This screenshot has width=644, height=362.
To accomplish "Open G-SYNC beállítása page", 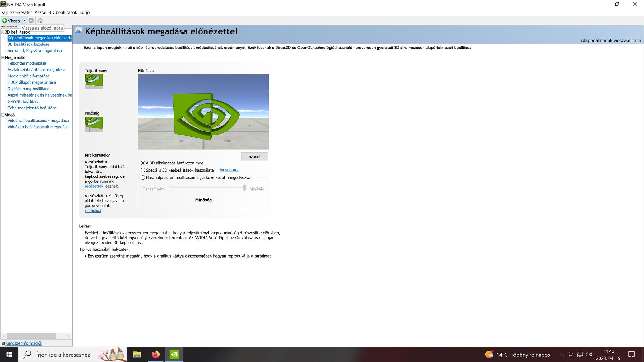I will (23, 101).
